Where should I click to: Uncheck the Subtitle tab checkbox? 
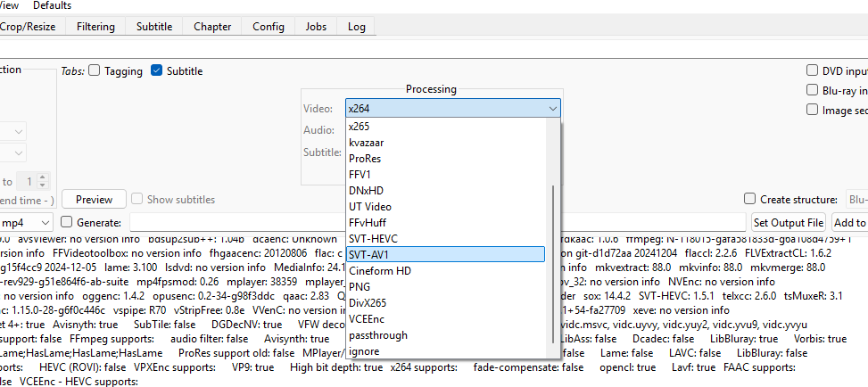tap(157, 71)
